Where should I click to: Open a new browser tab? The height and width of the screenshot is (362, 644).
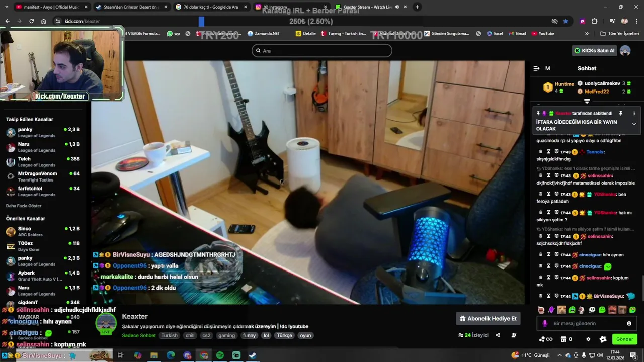[417, 7]
